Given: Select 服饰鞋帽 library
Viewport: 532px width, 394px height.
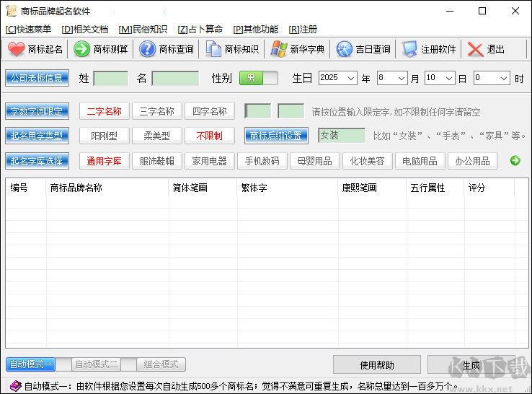Looking at the screenshot, I should click(x=156, y=161).
